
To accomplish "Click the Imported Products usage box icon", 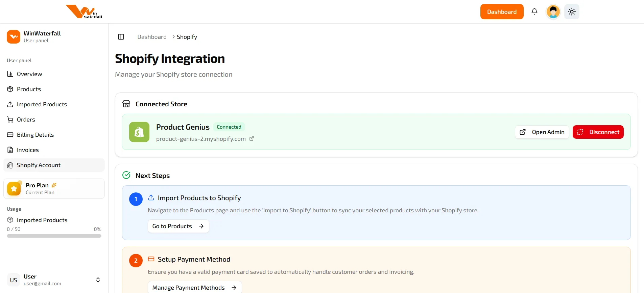I will point(10,220).
